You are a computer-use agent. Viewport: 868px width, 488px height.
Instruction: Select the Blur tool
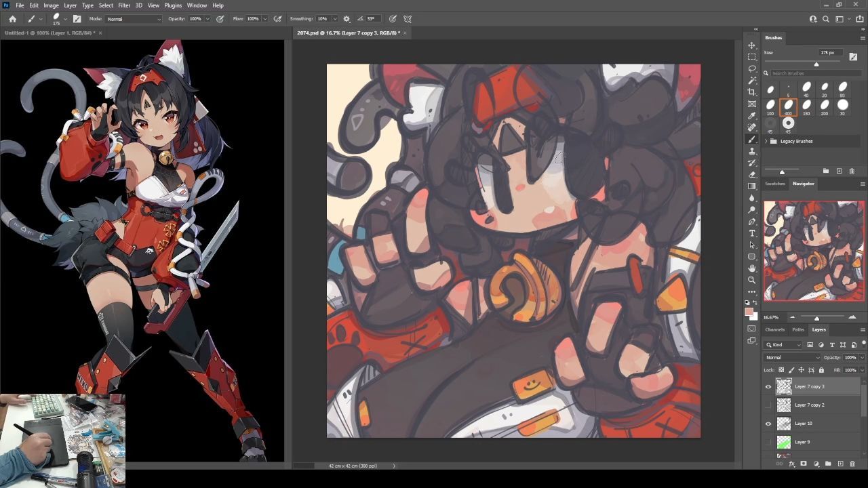(752, 198)
